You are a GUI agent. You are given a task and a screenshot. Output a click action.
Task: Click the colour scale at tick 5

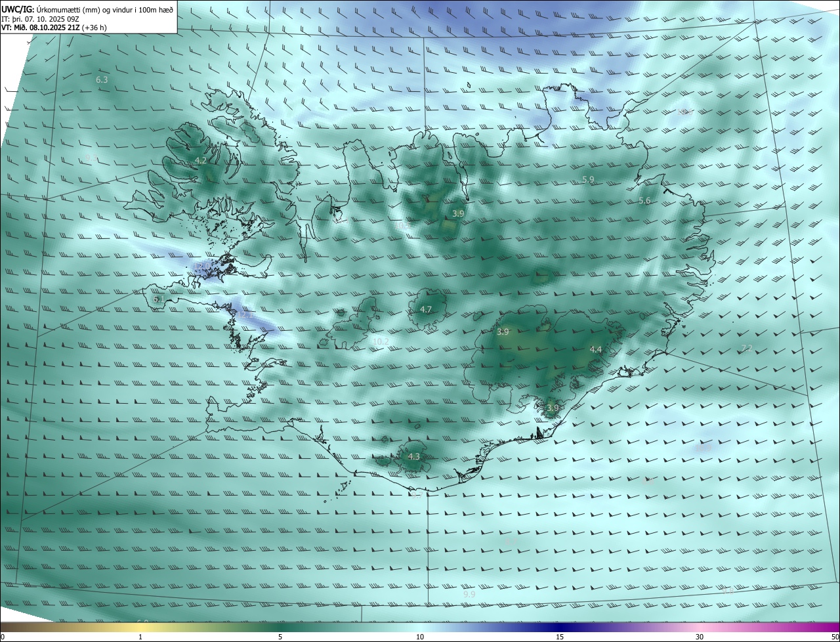(280, 637)
